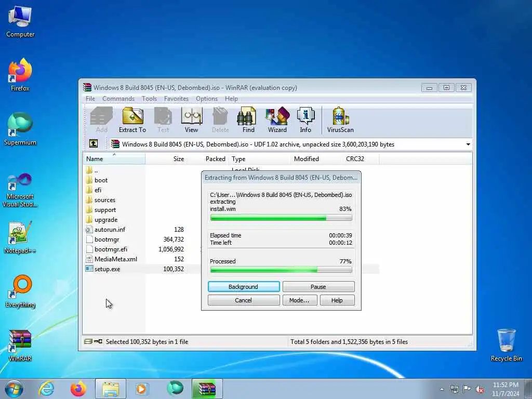Viewport: 532px width, 399px height.
Task: Click the Extract To toolbar icon
Action: pyautogui.click(x=132, y=120)
